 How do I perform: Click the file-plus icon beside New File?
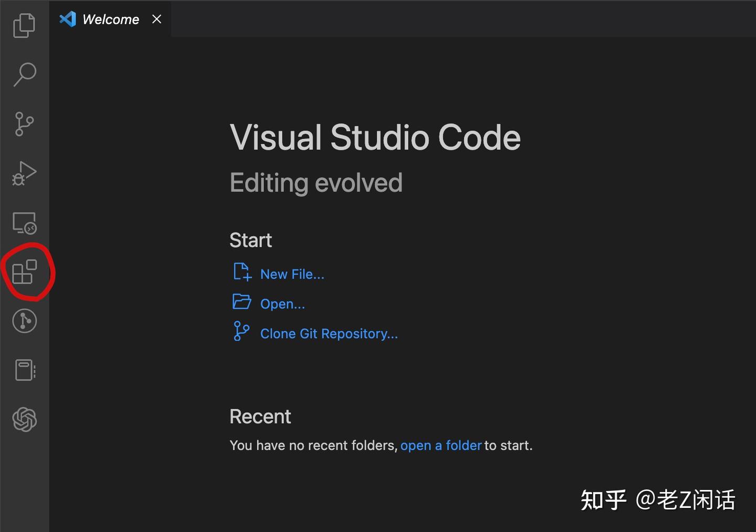pyautogui.click(x=241, y=272)
